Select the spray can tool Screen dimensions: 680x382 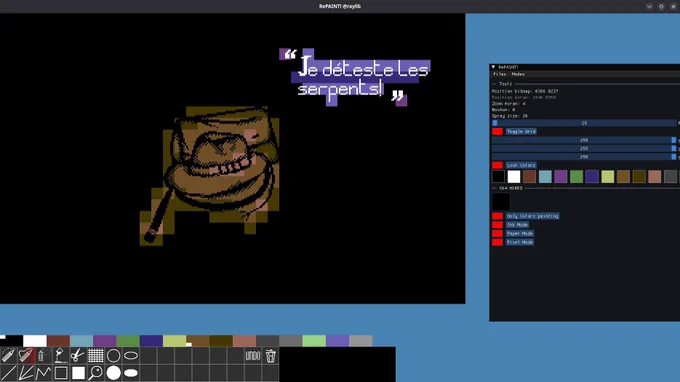(x=43, y=356)
